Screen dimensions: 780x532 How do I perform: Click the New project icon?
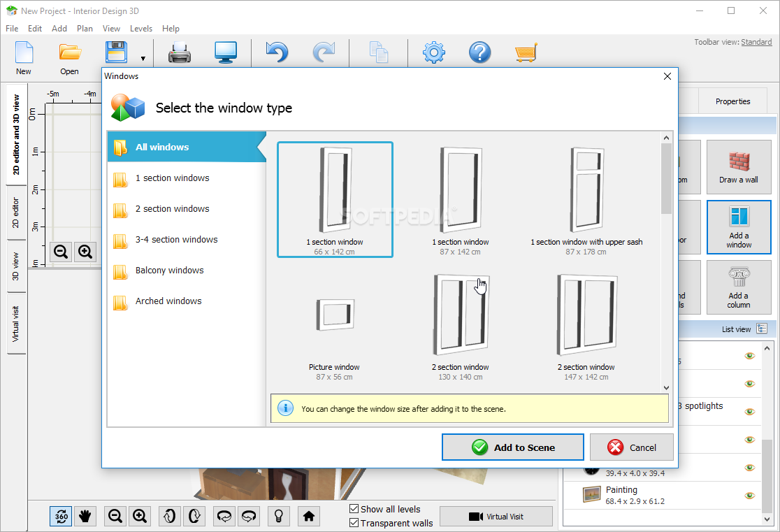point(24,52)
